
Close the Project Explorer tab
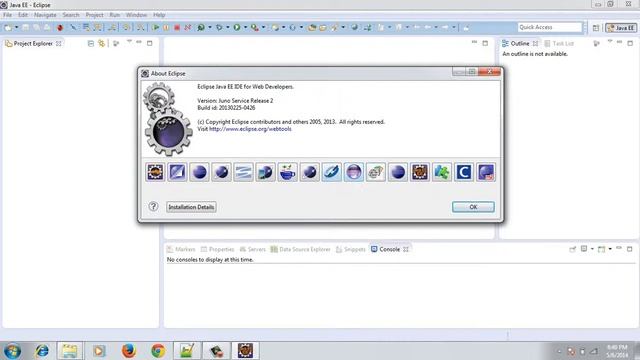[59, 43]
